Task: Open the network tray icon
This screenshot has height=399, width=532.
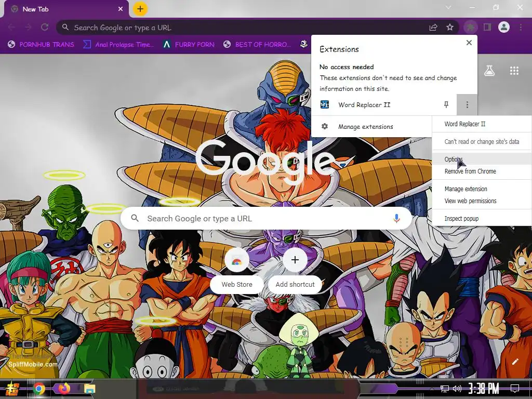Action: coord(445,389)
